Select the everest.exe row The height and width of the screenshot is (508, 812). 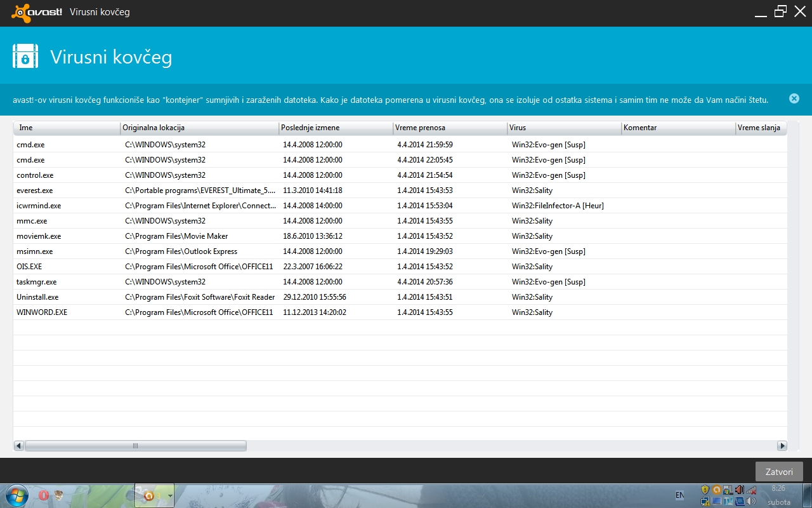click(400, 190)
